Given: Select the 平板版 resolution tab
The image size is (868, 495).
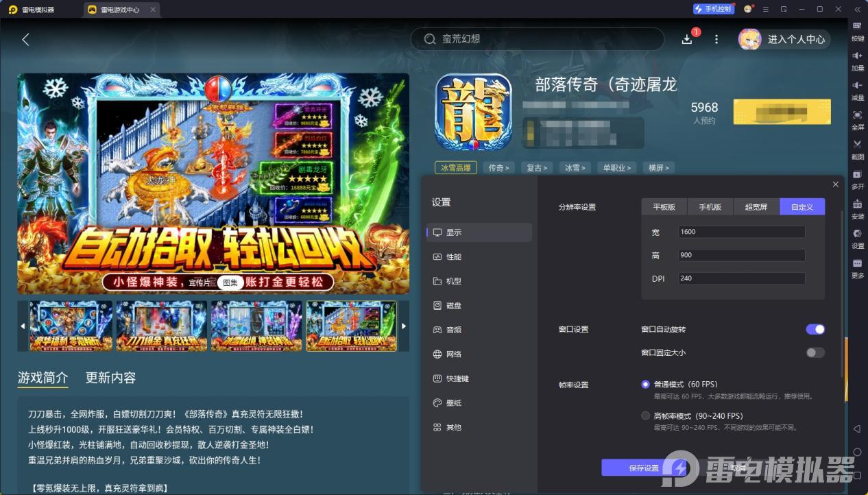Looking at the screenshot, I should [664, 206].
